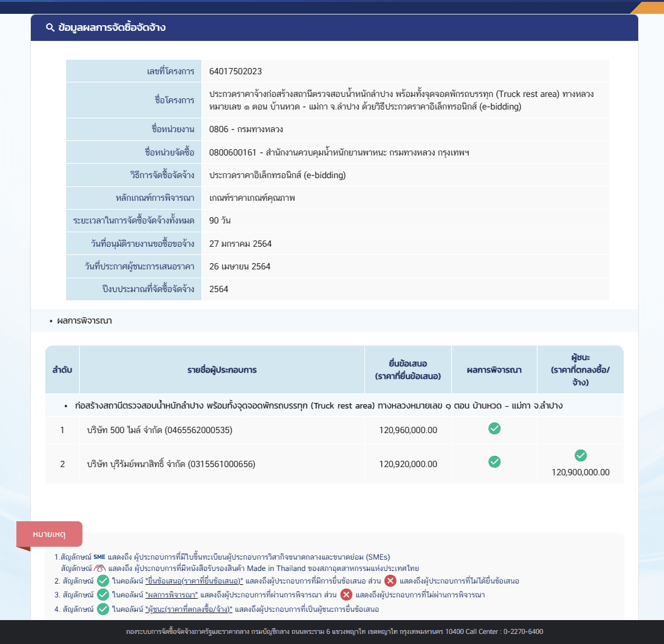Click label วันที่อนุมัติรายงานขอซื้อขอจ้าง
Viewport: 664px width, 644px height.
143,244
